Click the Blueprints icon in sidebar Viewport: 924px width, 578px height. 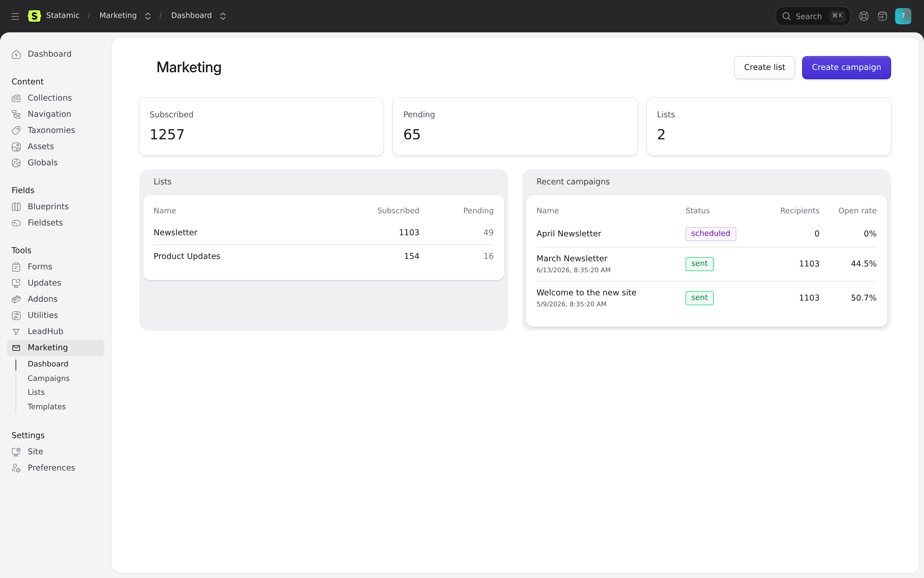click(16, 207)
